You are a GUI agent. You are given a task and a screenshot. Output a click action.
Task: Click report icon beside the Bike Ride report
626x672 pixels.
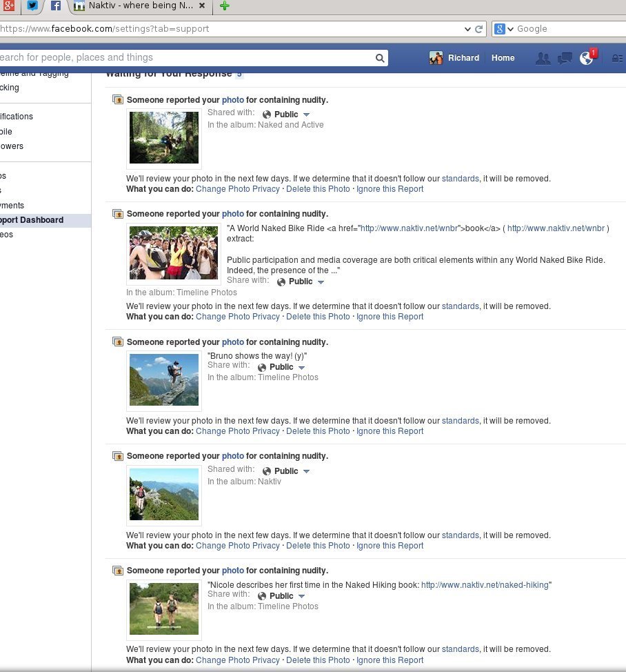click(x=118, y=213)
